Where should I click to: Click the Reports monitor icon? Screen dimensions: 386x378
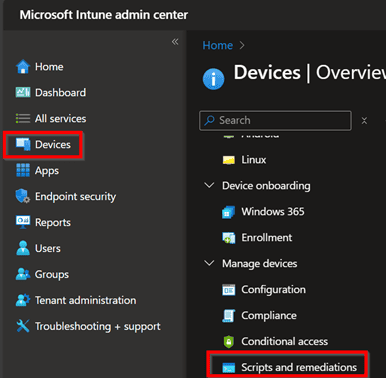[x=23, y=222]
